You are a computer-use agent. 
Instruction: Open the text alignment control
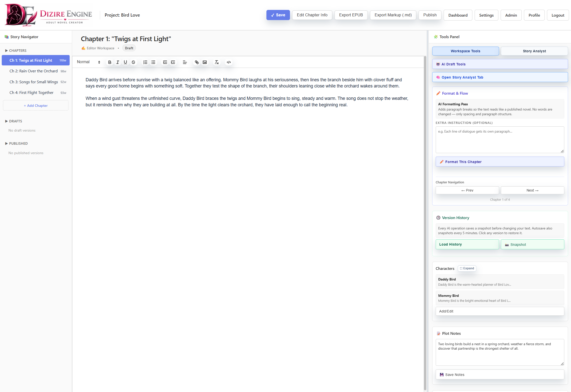click(185, 62)
